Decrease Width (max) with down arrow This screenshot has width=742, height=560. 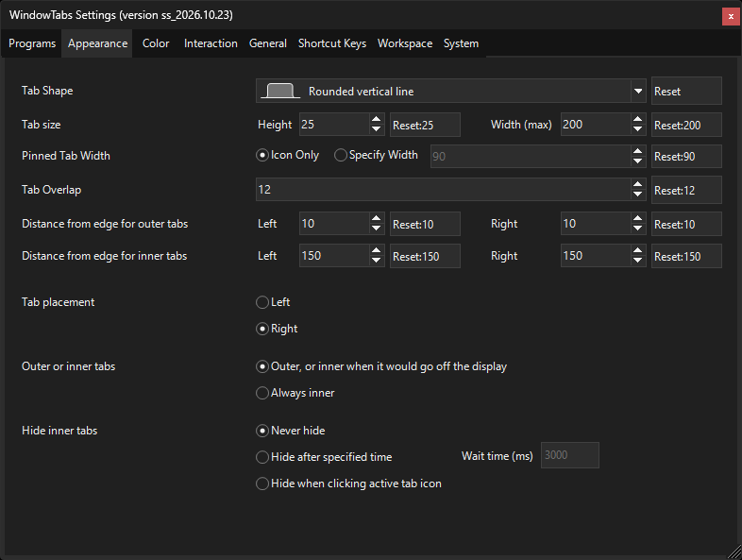coord(638,129)
